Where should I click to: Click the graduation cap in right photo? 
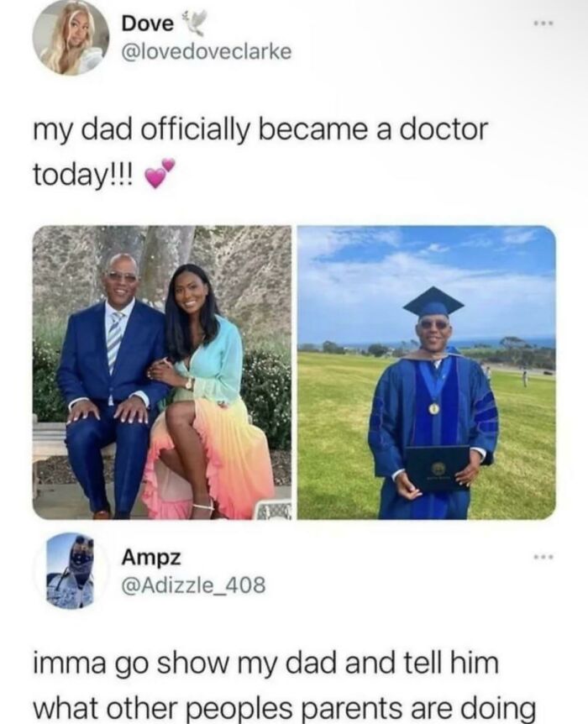[x=433, y=302]
